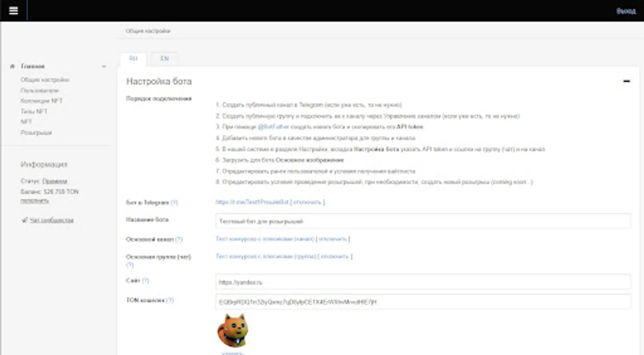Click the Выход logout link
The image size is (644, 355).
click(x=626, y=11)
